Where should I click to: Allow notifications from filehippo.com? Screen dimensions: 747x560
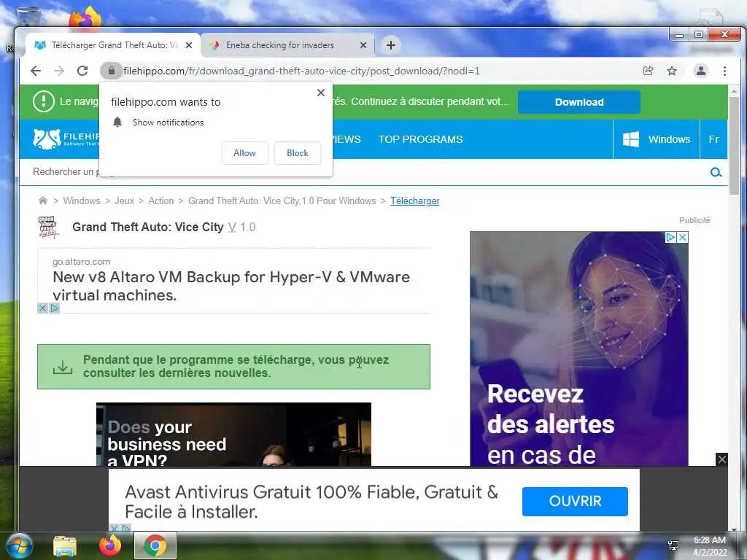point(245,153)
